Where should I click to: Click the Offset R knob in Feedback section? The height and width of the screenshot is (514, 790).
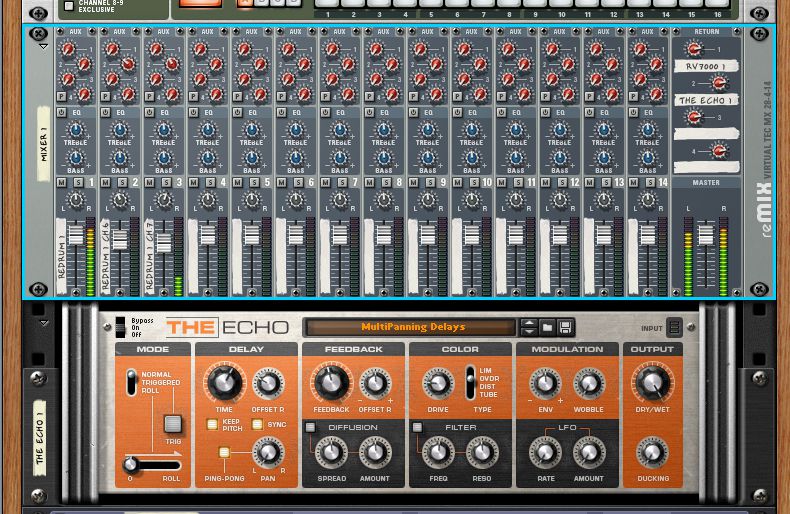click(x=375, y=383)
